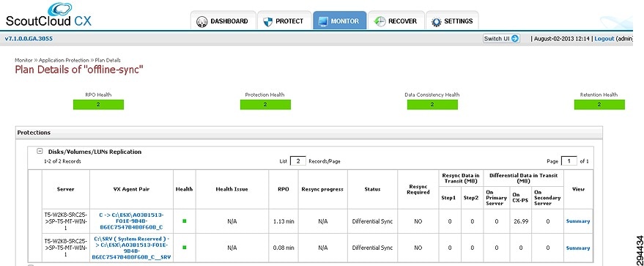
Task: Click the green health indicator for 1.13 min row
Action: (x=185, y=221)
